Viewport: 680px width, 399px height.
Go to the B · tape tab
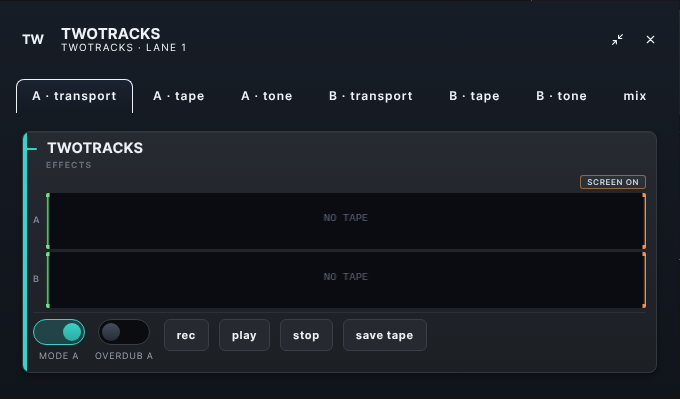coord(474,96)
